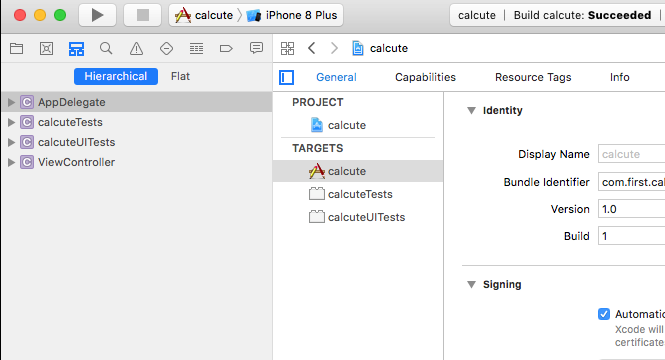Screen dimensions: 665x360
Task: Open the Find navigator magnifier icon
Action: click(106, 48)
